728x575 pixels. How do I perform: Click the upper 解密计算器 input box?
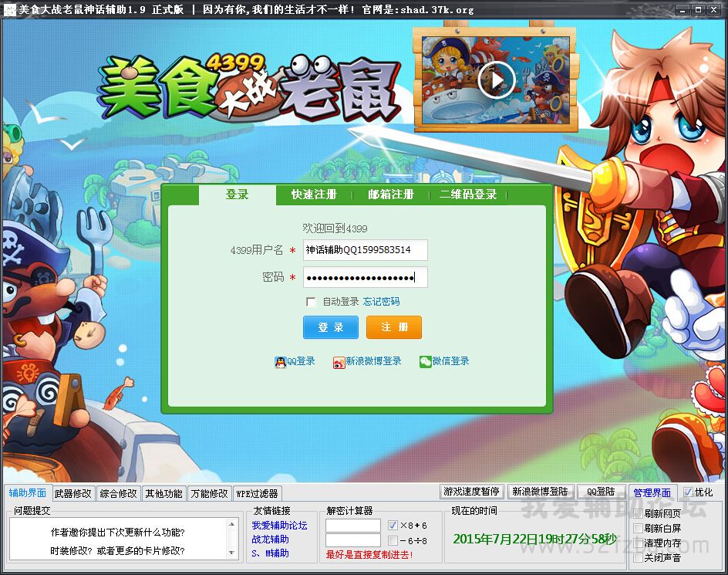coord(353,526)
